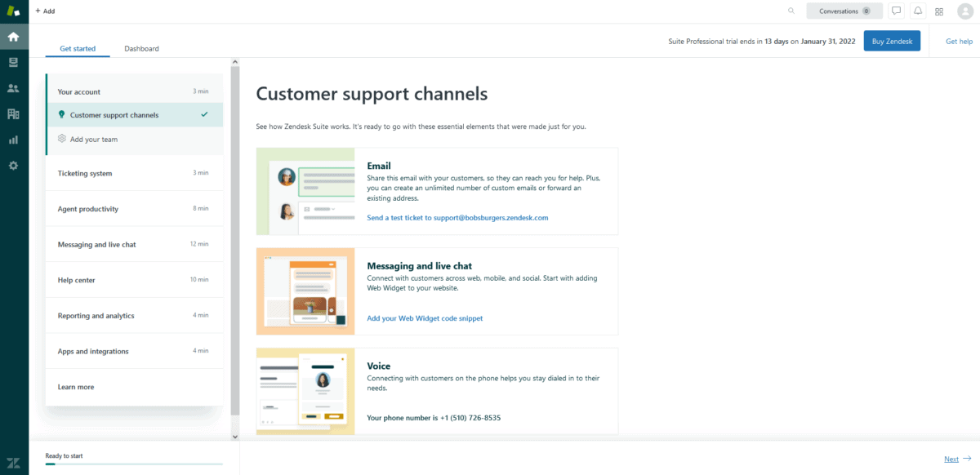Select the Home icon in the sidebar
Viewport: 980px width, 475px height.
[13, 36]
